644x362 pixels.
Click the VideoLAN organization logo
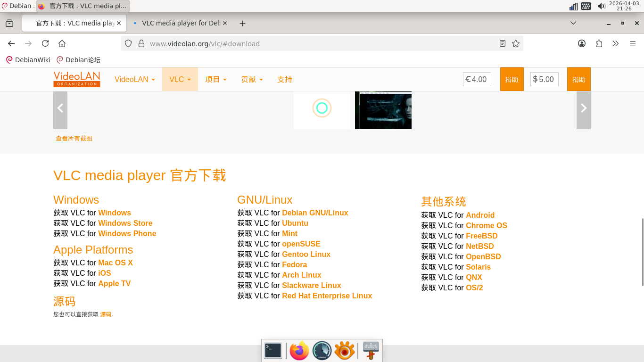tap(77, 79)
